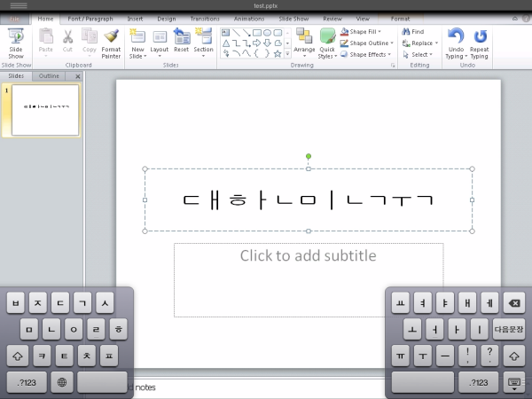Reset the slide formatting
532x399 pixels.
(181, 41)
